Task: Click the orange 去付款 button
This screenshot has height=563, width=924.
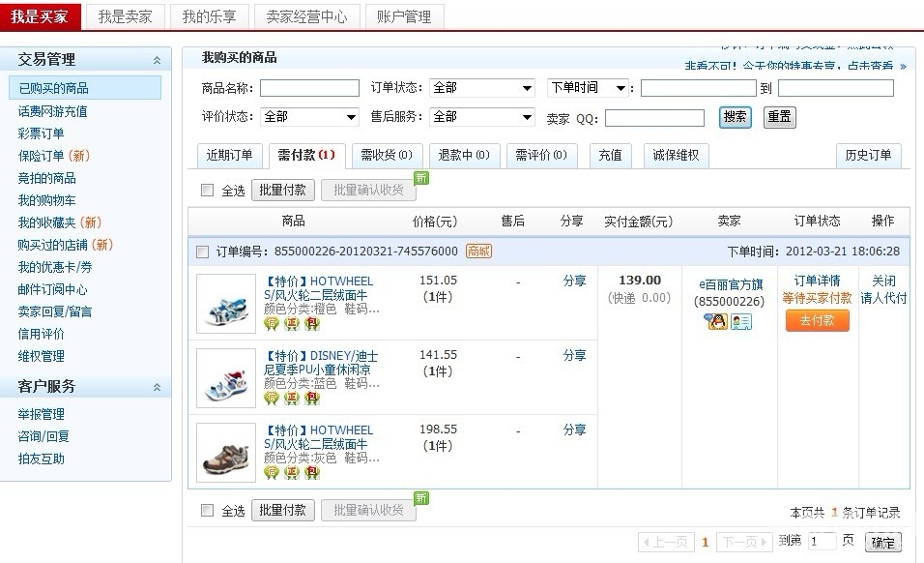Action: click(817, 321)
